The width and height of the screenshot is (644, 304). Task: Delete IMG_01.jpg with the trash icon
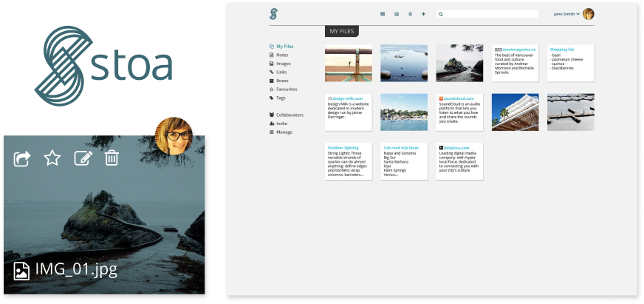point(112,158)
